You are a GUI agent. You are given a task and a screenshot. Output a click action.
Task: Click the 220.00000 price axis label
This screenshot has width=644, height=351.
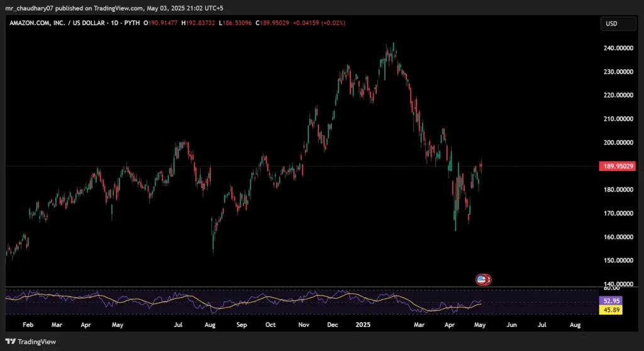pos(618,95)
